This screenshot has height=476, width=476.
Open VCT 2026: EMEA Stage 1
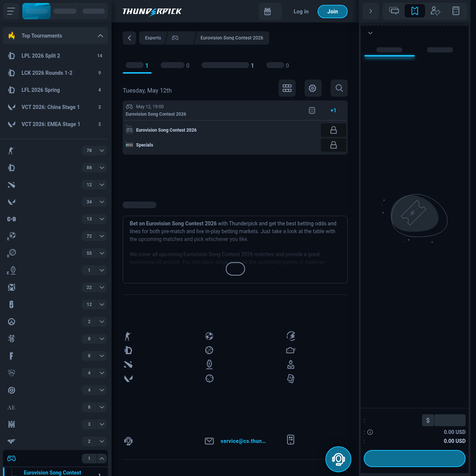click(55, 124)
